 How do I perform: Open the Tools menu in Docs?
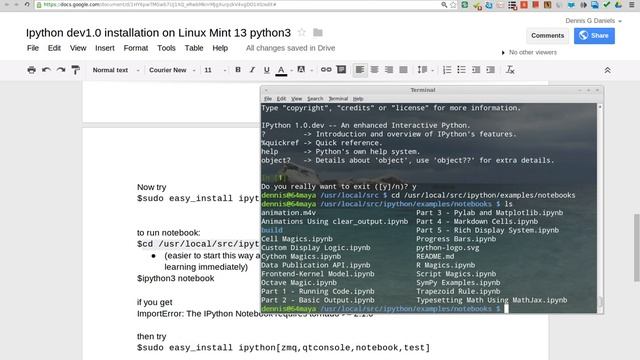tap(166, 48)
